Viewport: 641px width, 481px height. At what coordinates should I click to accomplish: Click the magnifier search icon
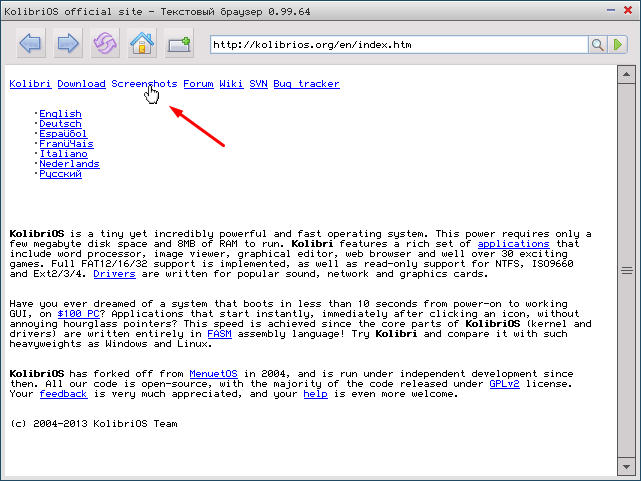coord(598,45)
